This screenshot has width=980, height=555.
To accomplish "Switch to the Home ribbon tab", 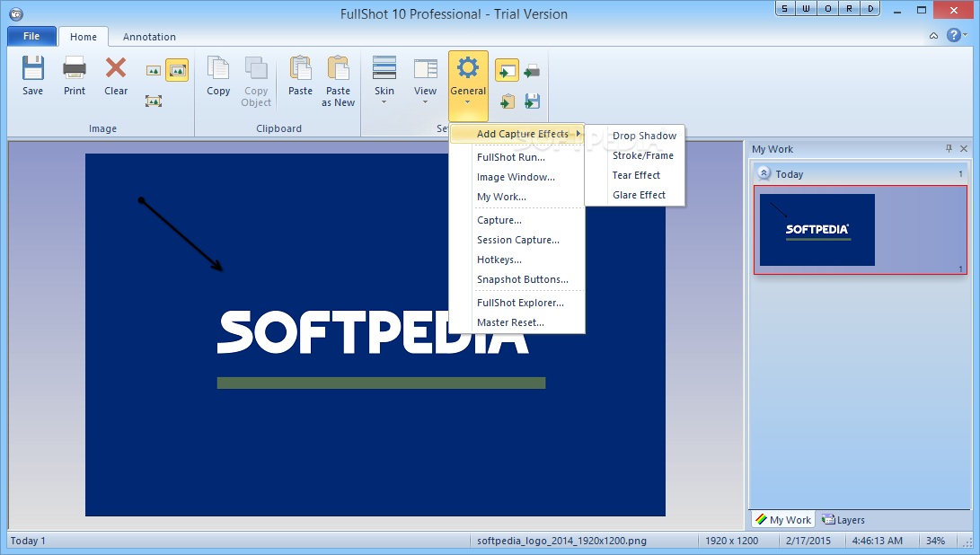I will click(84, 37).
